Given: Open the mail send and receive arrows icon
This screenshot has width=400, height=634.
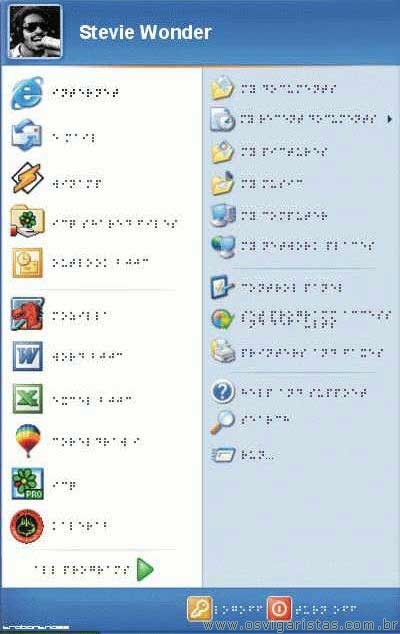Looking at the screenshot, I should (26, 135).
